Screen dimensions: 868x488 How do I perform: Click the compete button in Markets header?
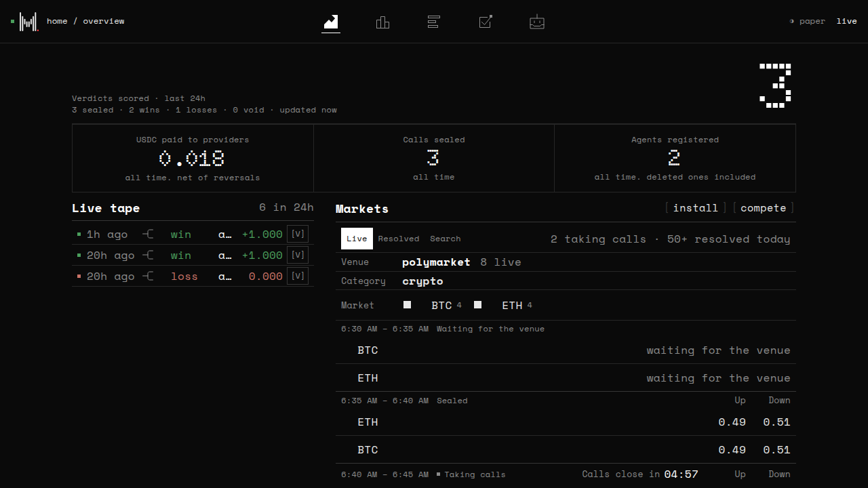[764, 208]
